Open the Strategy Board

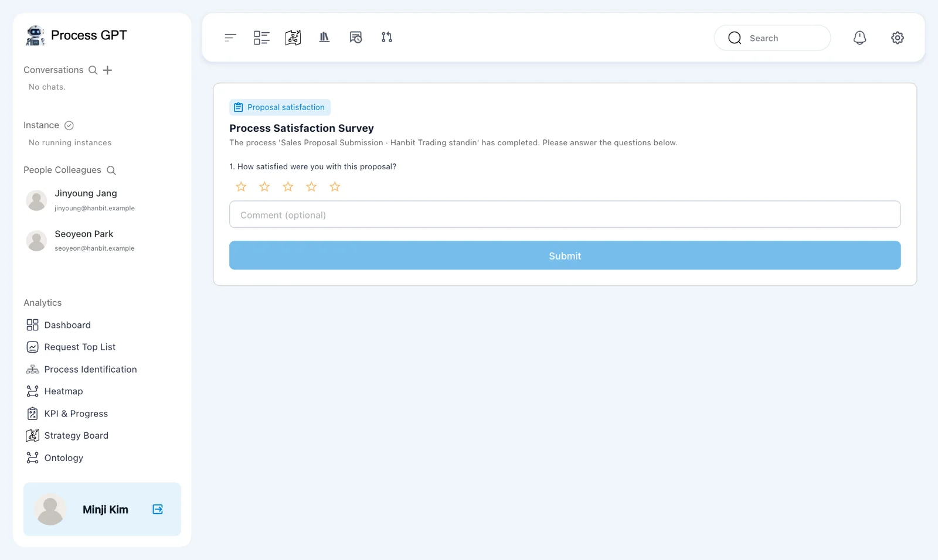[x=67, y=436]
